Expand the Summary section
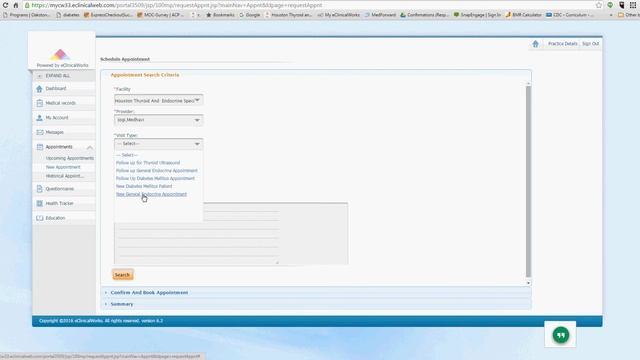This screenshot has height=360, width=640. (122, 304)
